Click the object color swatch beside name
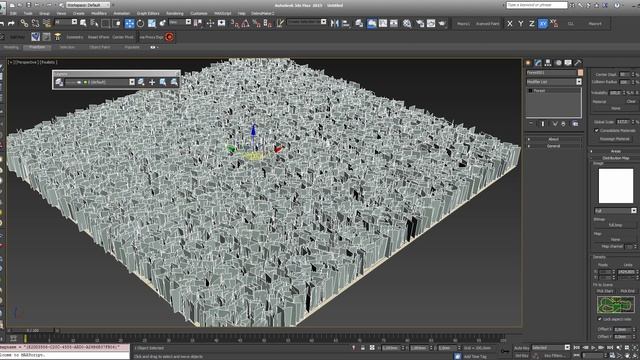640x360 pixels. pyautogui.click(x=580, y=73)
